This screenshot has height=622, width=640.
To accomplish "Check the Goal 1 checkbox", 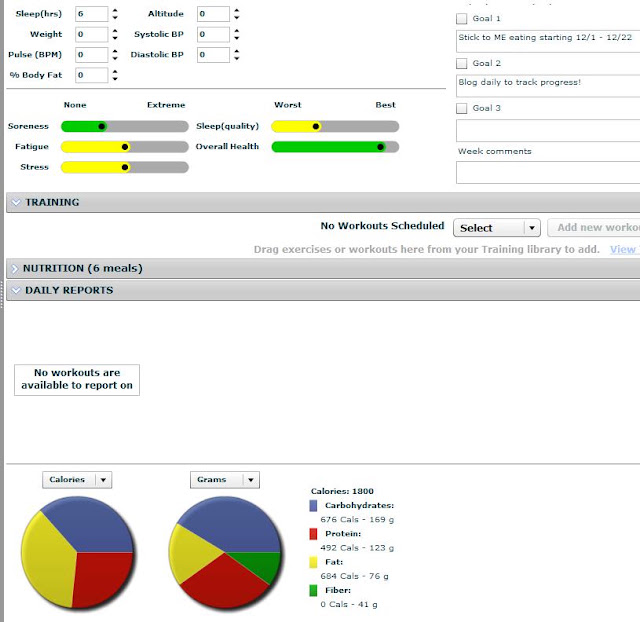I will pos(462,19).
